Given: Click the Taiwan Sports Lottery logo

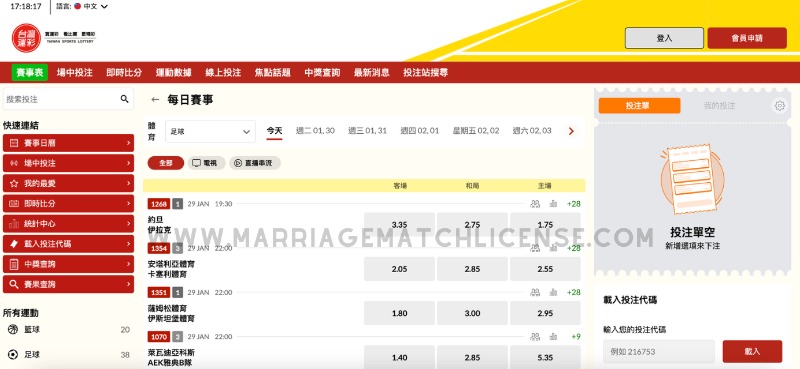Looking at the screenshot, I should pos(26,38).
